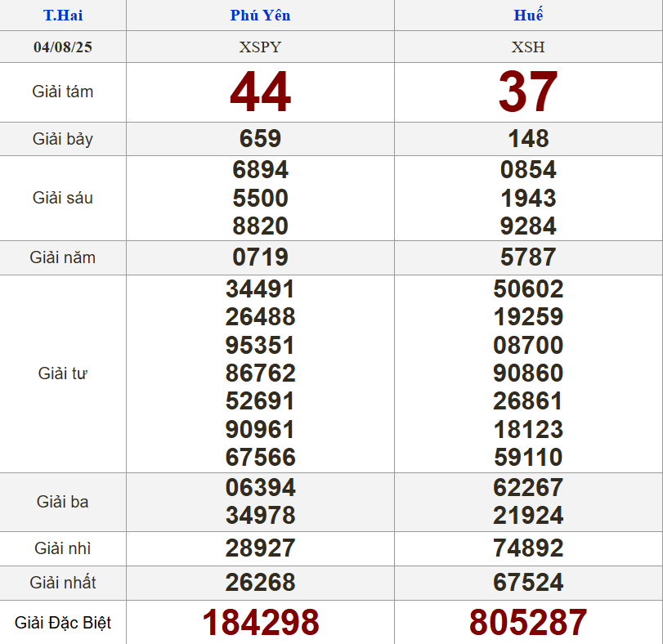Select Phú Yên Giải tư number 86762

click(x=260, y=373)
